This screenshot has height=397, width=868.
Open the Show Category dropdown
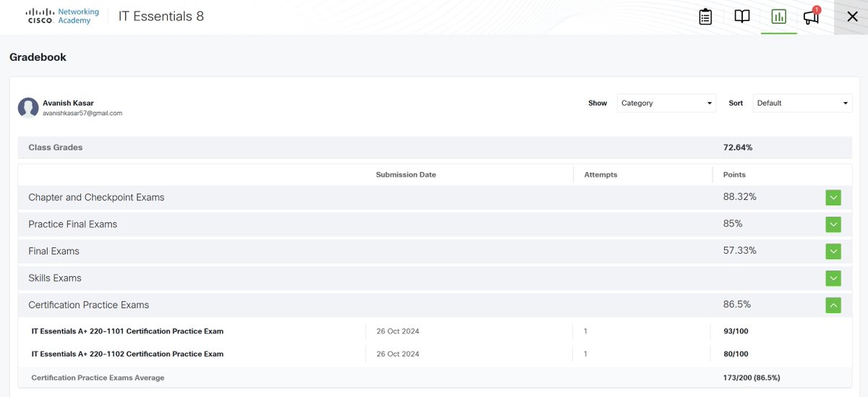[666, 103]
